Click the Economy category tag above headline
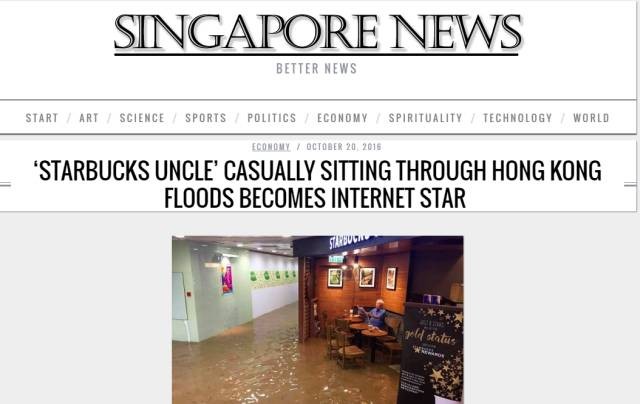640x404 pixels. coord(271,147)
